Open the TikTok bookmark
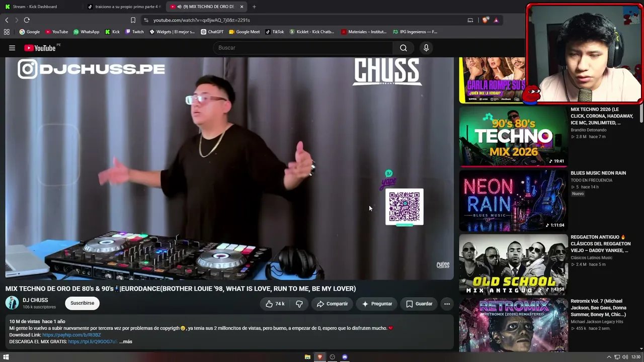The height and width of the screenshot is (362, 644). 275,32
